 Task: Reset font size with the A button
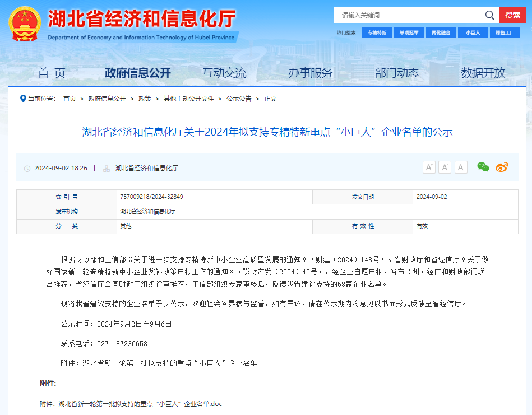pyautogui.click(x=460, y=167)
